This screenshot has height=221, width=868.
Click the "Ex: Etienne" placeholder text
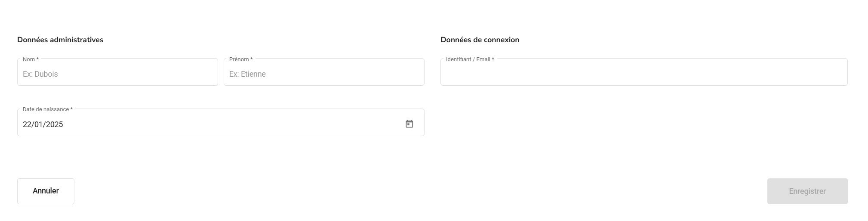point(247,74)
